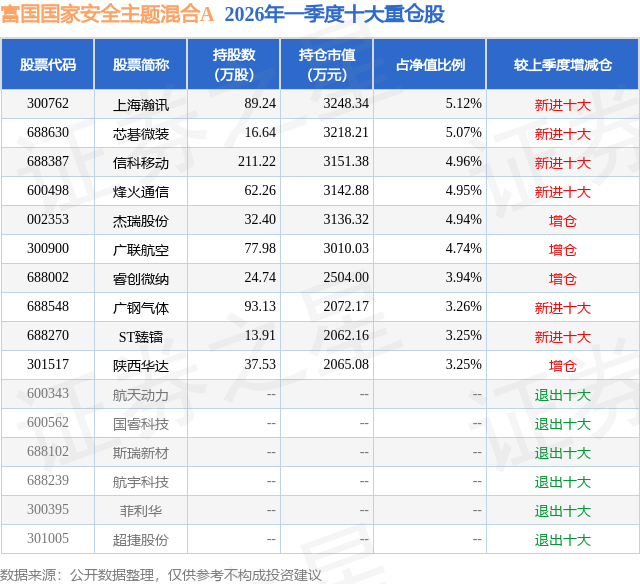640x584 pixels.
Task: Click stock code 301517
Action: tap(48, 364)
